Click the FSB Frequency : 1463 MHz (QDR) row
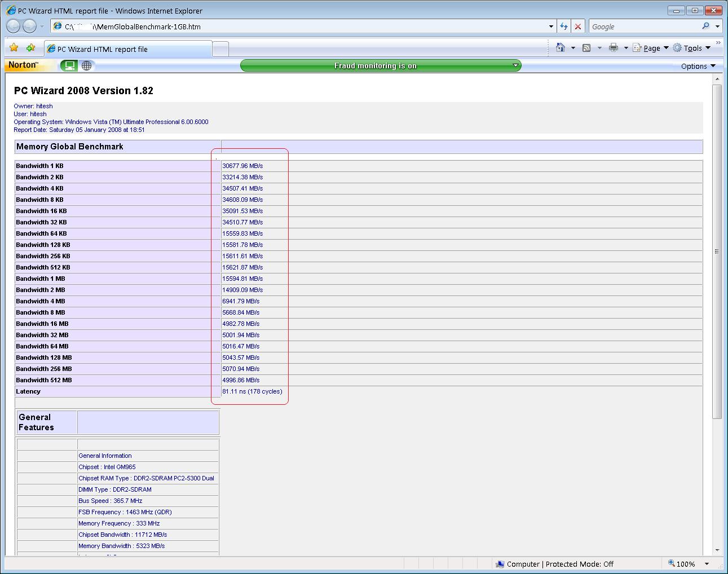Image resolution: width=728 pixels, height=574 pixels. pyautogui.click(x=125, y=512)
